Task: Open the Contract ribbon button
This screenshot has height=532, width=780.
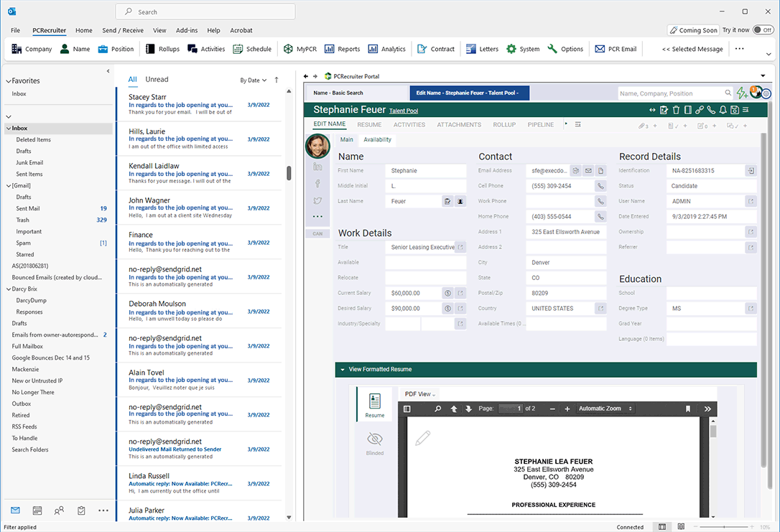Action: coord(436,49)
